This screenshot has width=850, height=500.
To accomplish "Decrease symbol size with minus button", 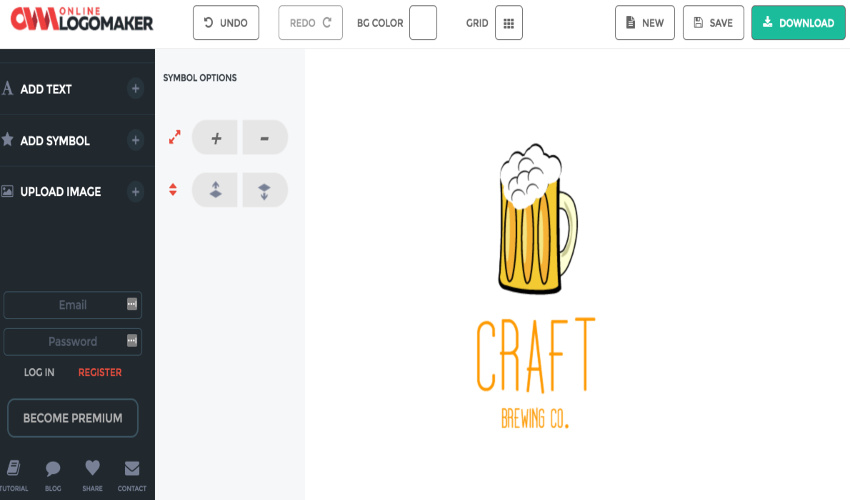I will click(265, 138).
